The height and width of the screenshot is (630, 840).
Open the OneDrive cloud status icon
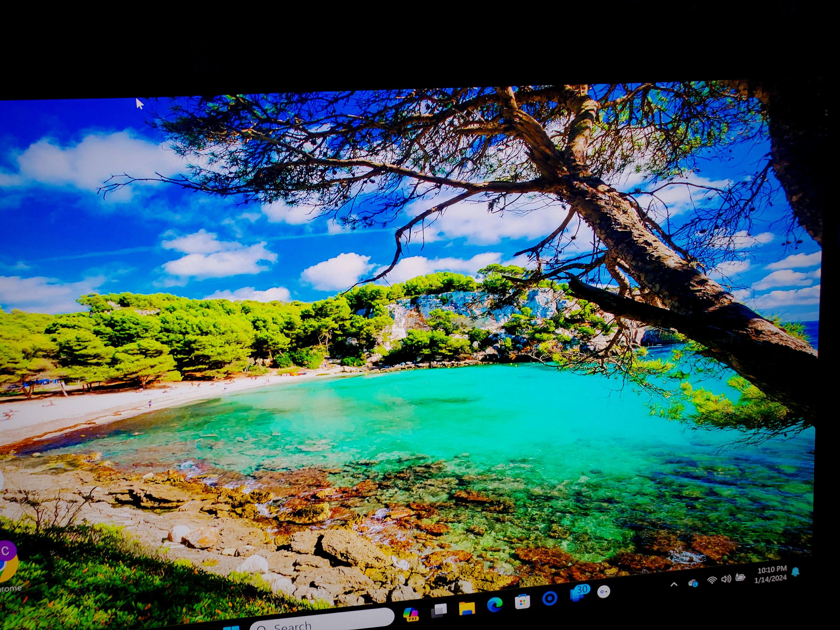[693, 583]
